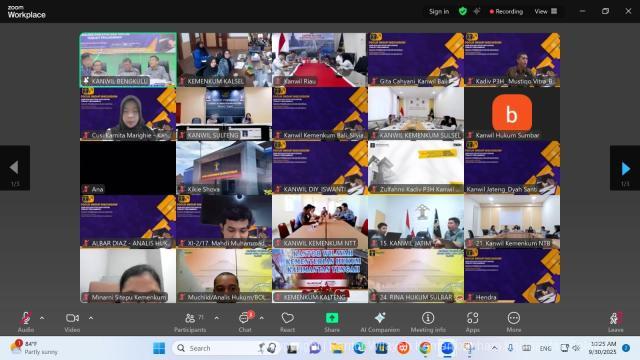
Task: Go to next gallery page arrow
Action: [625, 168]
